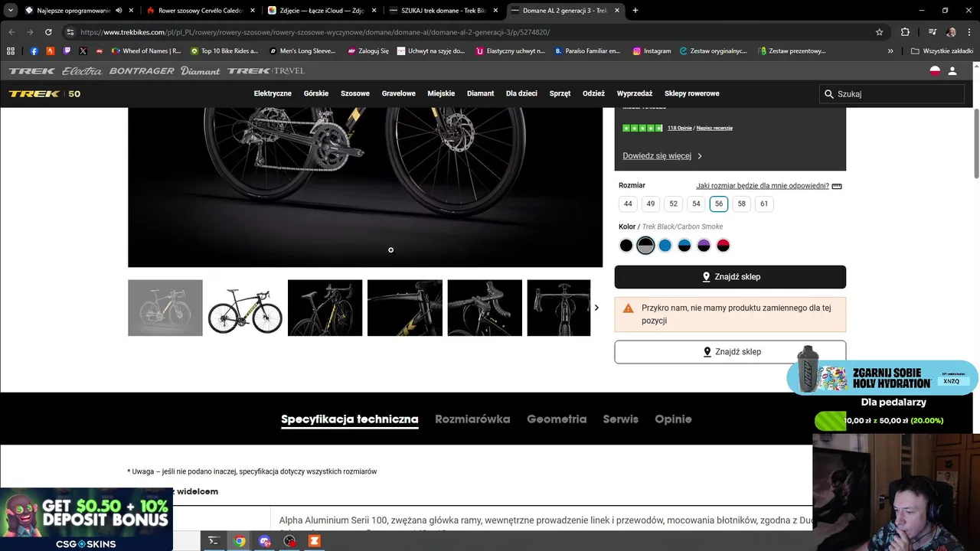Click the black Znajdź sklep button
This screenshot has width=980, height=551.
click(x=730, y=277)
